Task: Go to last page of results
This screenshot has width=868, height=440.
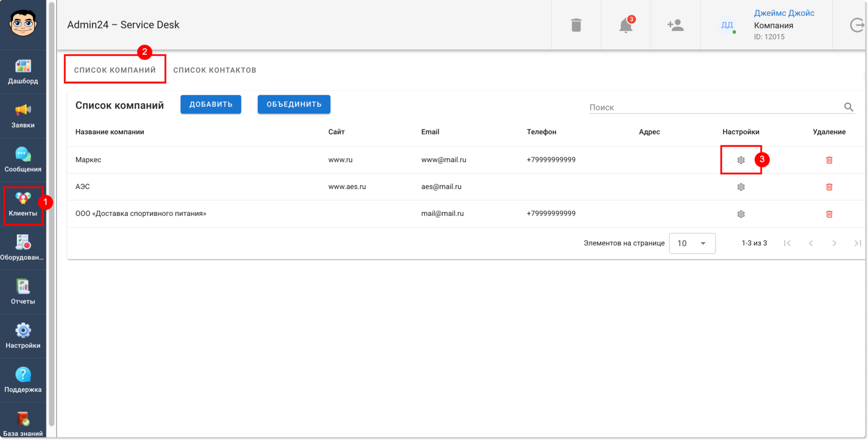Action: coord(858,243)
